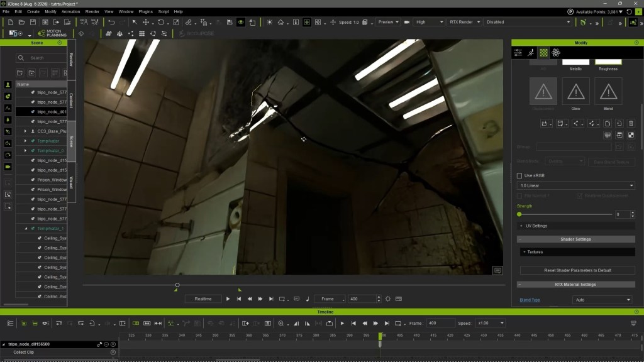Collapse the TempAvatar_1 tree node
Image resolution: width=644 pixels, height=362 pixels.
(x=25, y=229)
